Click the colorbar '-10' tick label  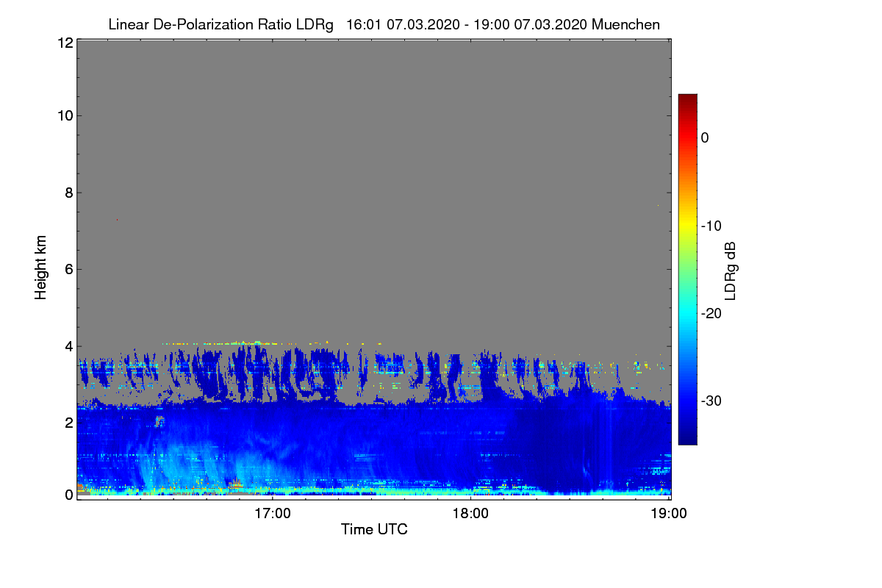[711, 226]
